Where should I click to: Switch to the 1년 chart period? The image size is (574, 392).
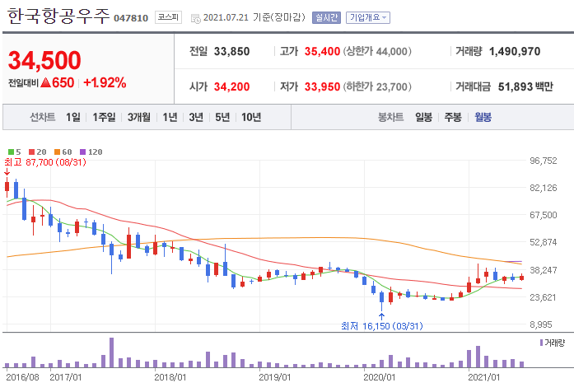(x=170, y=117)
